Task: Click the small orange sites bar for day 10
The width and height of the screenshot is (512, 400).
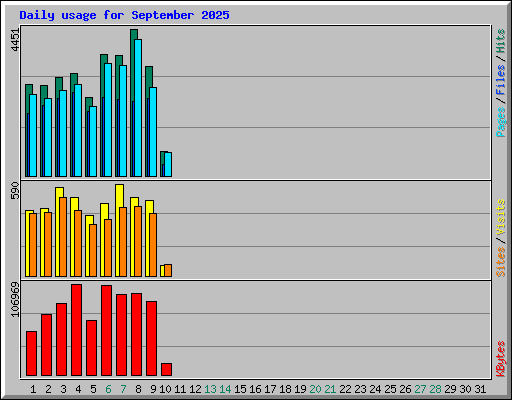Action: pyautogui.click(x=168, y=270)
